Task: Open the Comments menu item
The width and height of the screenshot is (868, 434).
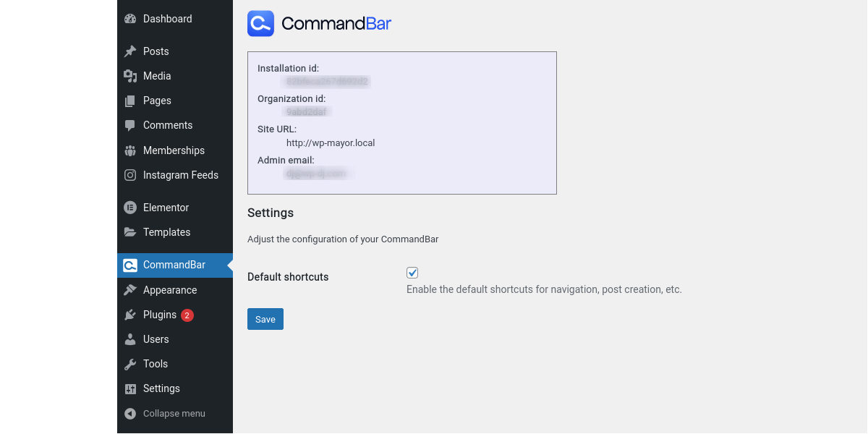Action: (175, 125)
